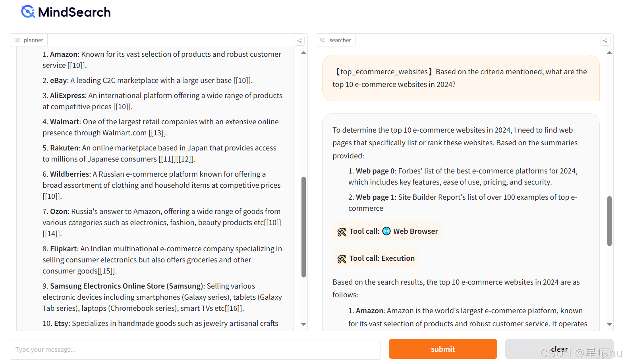Click the searcher panel share icon

tap(605, 40)
